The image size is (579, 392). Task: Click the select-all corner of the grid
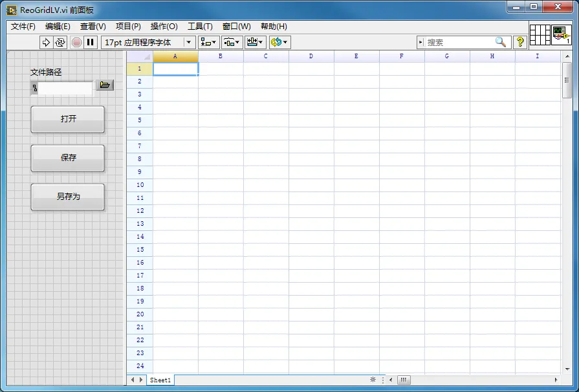tap(140, 56)
